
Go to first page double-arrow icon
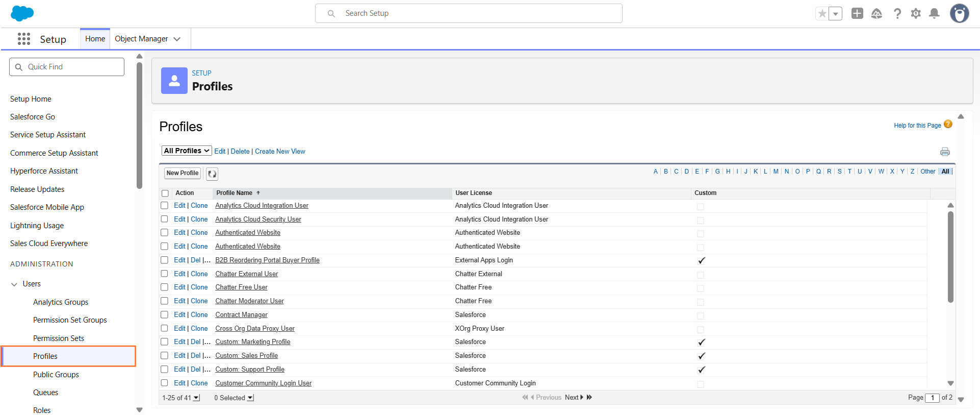[525, 397]
